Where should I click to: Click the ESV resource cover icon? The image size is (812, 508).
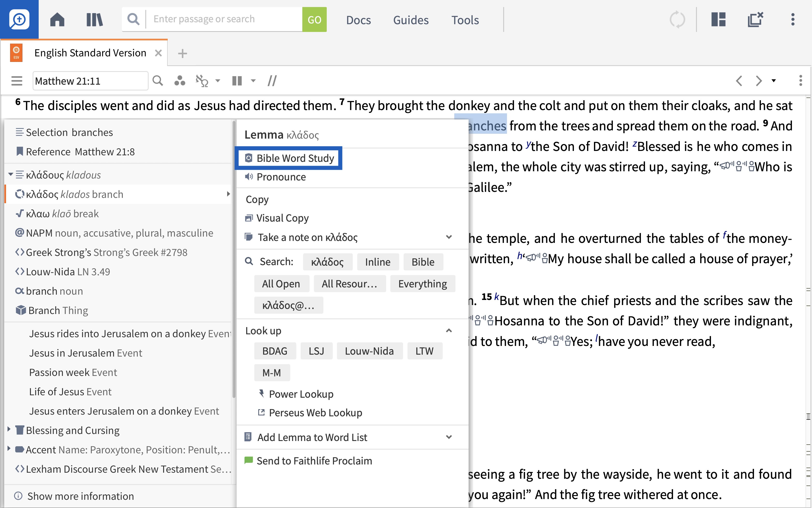pyautogui.click(x=16, y=53)
